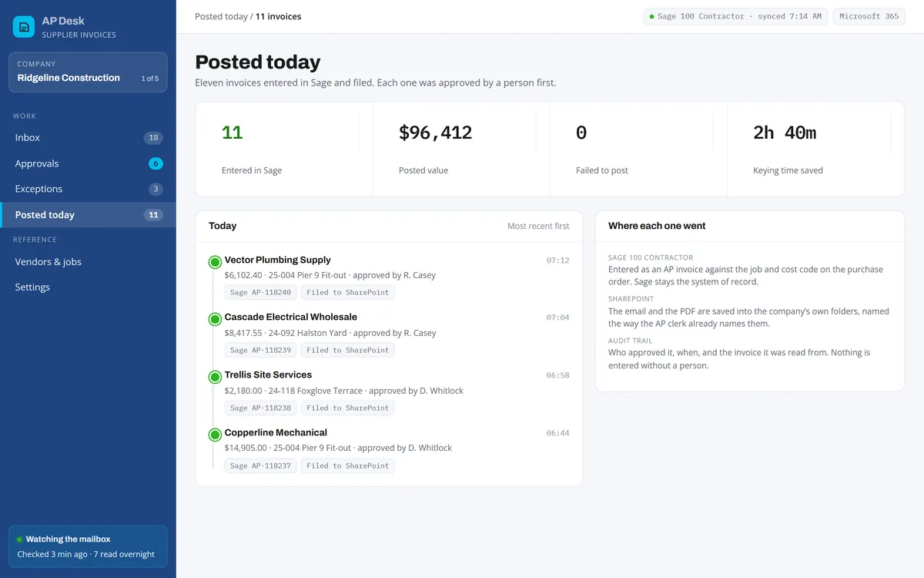Click the Inbox count badge showing 18
Viewport: 924px width, 578px height.
(153, 138)
